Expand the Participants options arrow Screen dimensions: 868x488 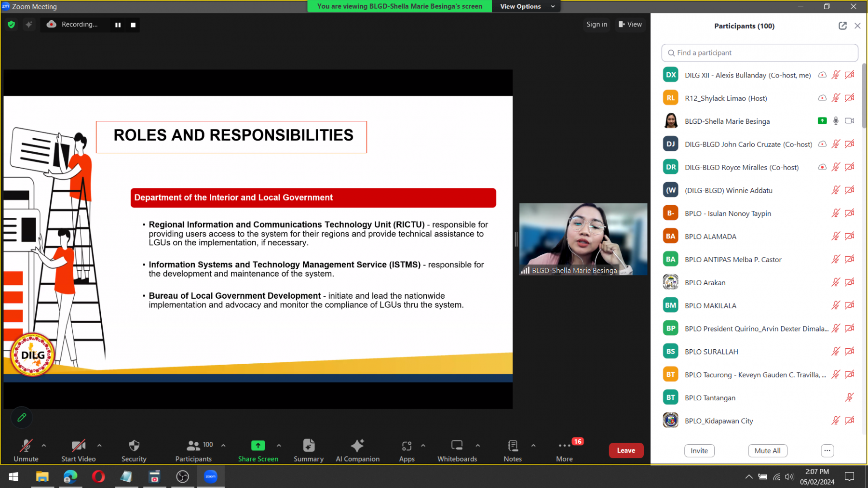pos(223,446)
